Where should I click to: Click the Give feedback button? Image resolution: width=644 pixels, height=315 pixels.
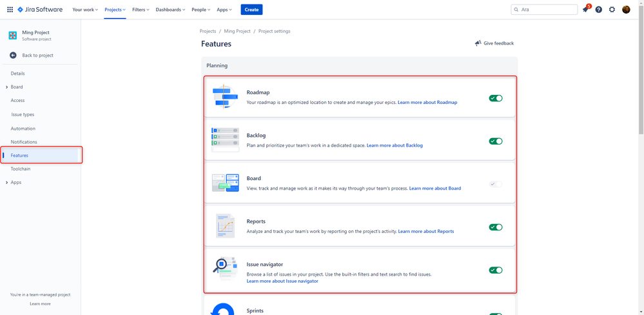[x=494, y=43]
